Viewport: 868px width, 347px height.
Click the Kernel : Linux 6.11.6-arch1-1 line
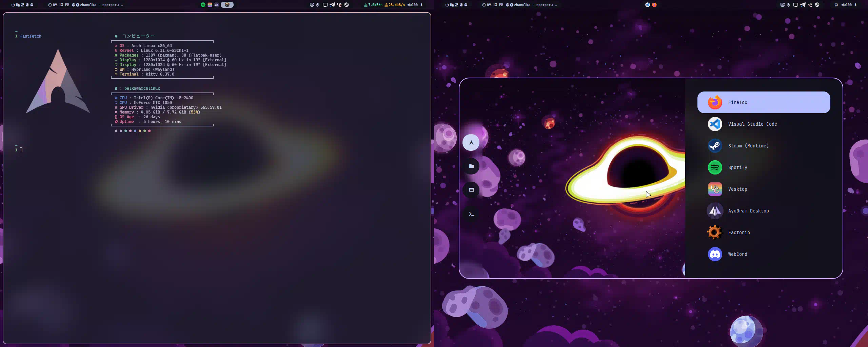152,50
